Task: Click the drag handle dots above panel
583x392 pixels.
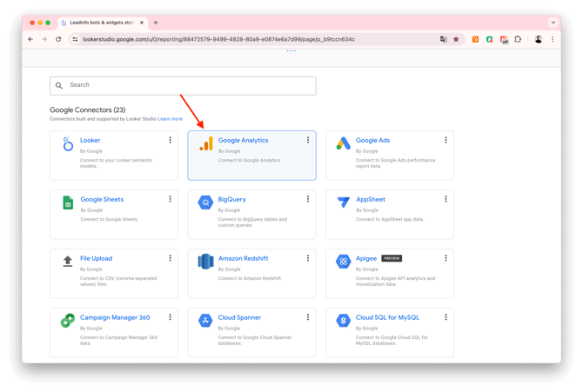Action: click(x=291, y=51)
